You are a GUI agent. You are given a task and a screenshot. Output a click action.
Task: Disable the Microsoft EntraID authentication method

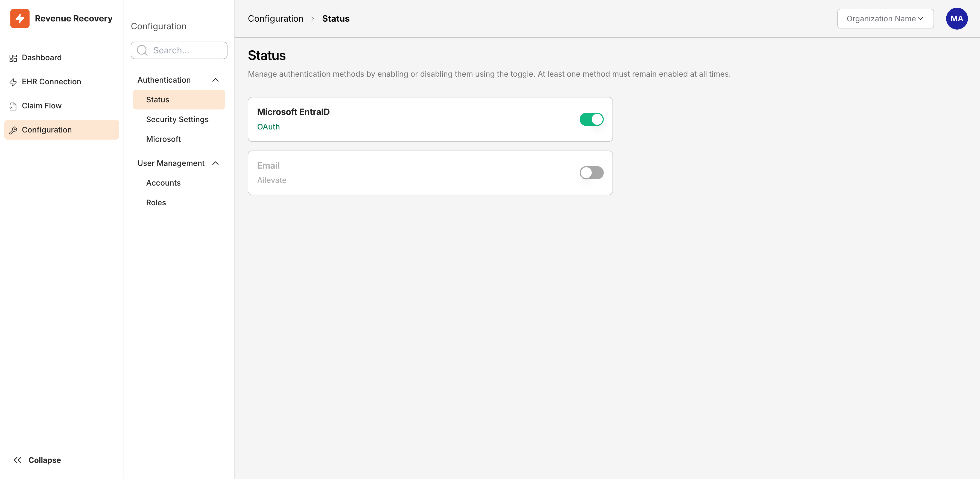pyautogui.click(x=591, y=119)
